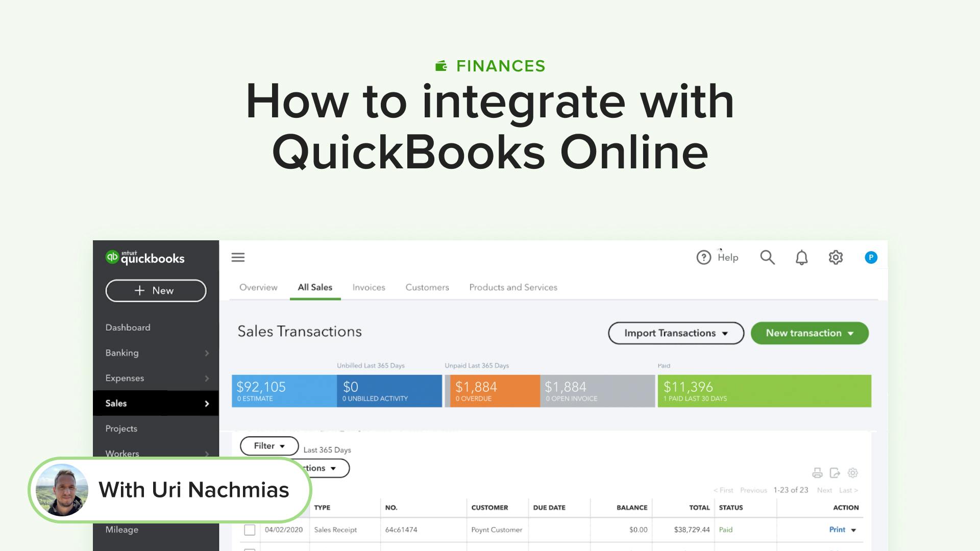
Task: Click the user profile avatar icon
Action: [871, 257]
